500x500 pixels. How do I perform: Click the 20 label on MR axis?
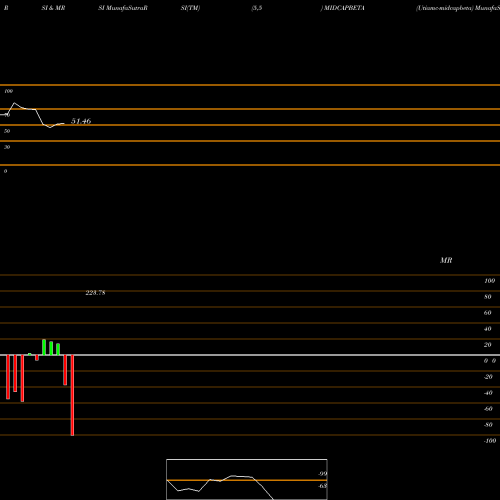488,345
